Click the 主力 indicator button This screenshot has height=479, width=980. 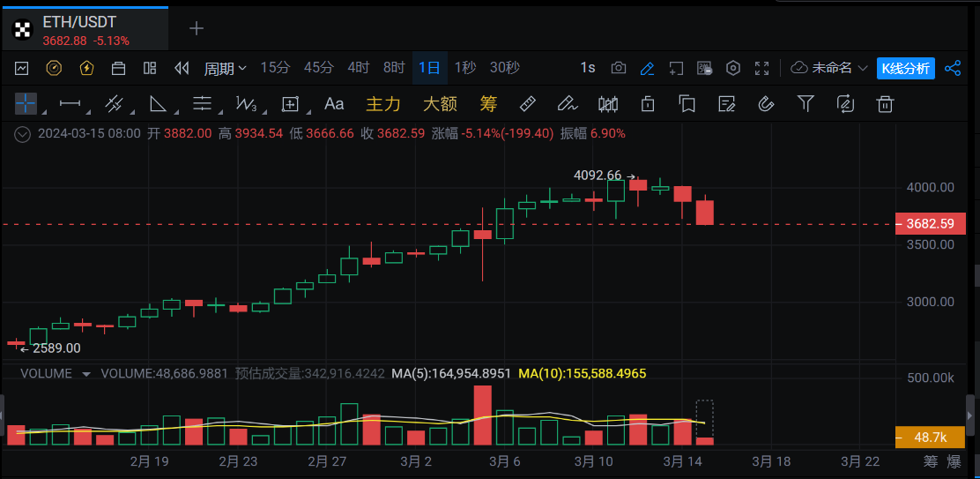click(x=383, y=104)
